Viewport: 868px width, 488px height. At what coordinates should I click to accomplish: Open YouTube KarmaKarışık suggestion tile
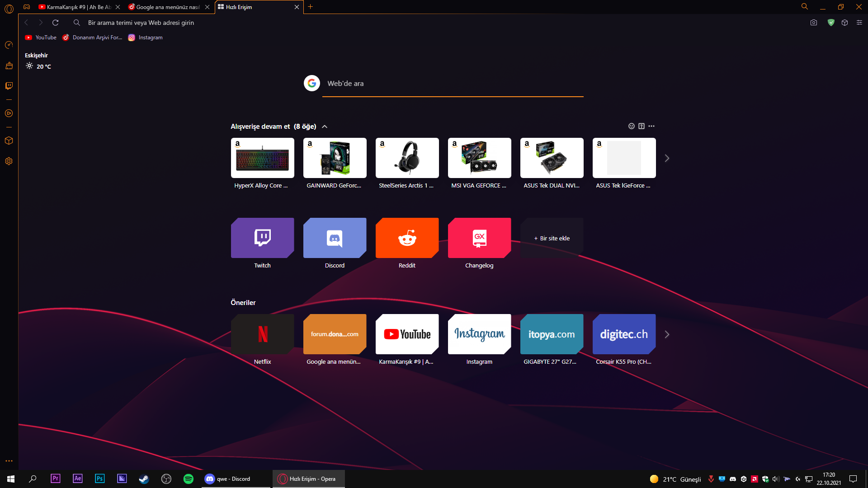point(407,334)
